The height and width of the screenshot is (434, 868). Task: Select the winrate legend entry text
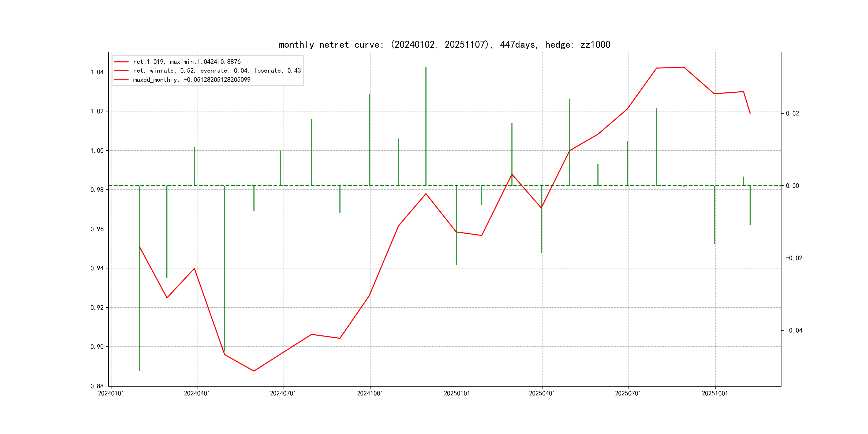pyautogui.click(x=217, y=71)
